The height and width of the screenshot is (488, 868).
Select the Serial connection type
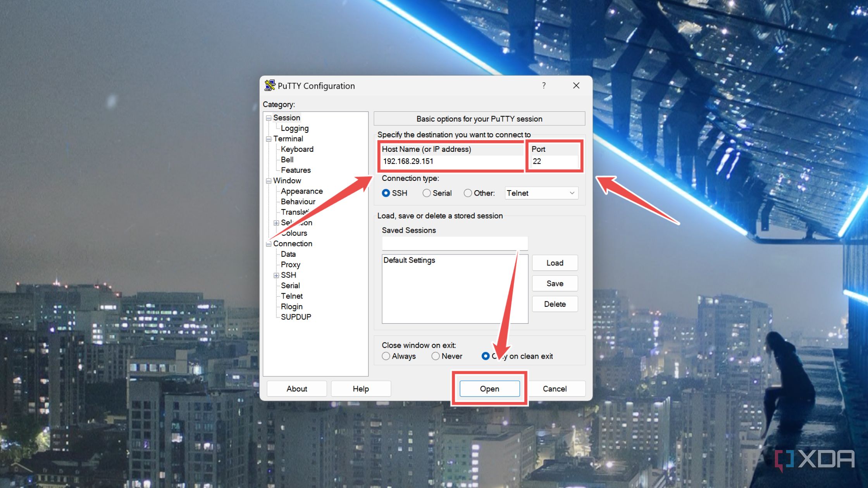[x=427, y=193]
